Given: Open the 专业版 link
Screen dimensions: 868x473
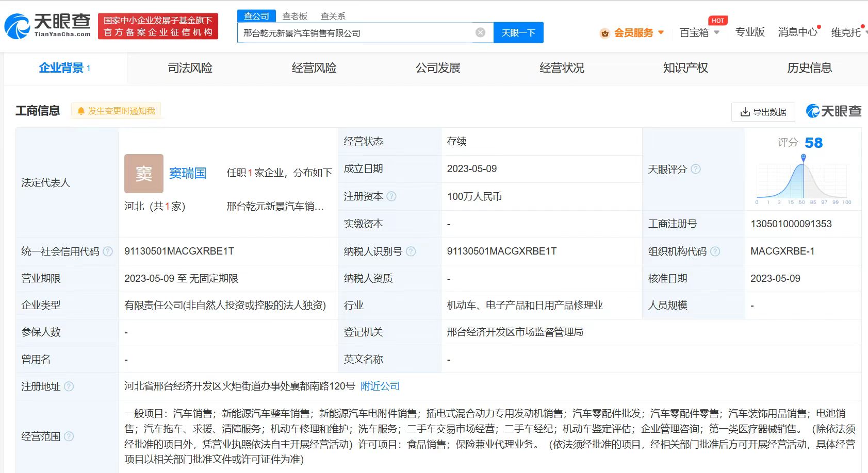Looking at the screenshot, I should [750, 32].
